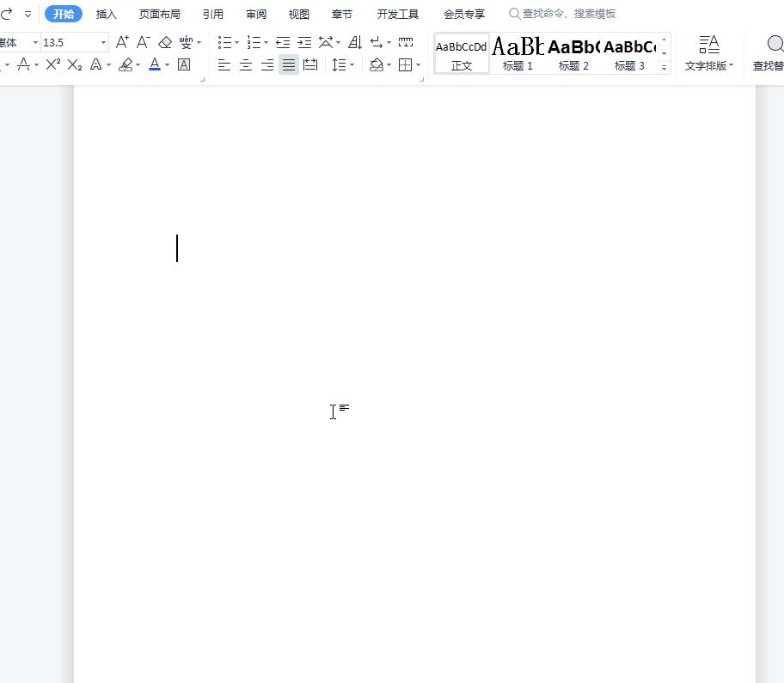Image resolution: width=784 pixels, height=683 pixels.
Task: Increase font size with A+ icon
Action: coord(122,42)
